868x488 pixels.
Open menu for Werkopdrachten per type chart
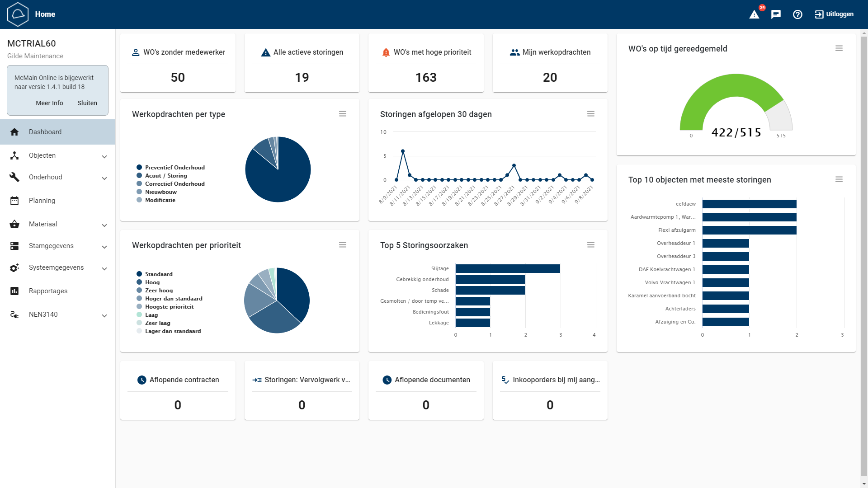[343, 114]
